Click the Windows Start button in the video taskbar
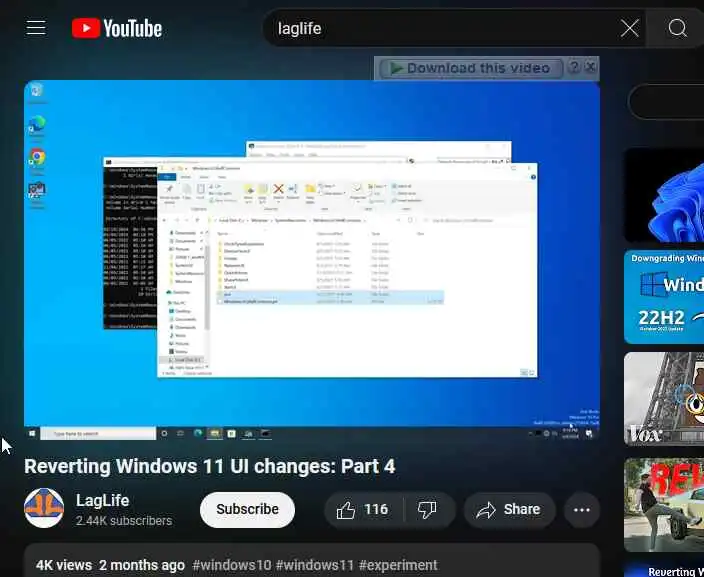 click(32, 434)
